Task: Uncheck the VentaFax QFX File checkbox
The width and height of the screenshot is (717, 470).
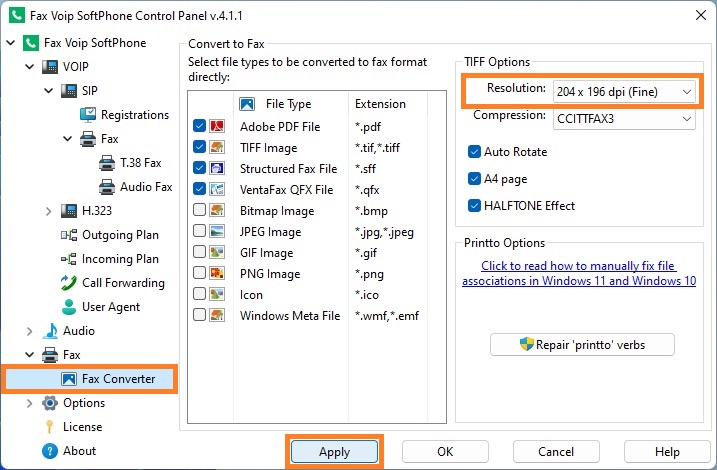Action: coord(199,188)
